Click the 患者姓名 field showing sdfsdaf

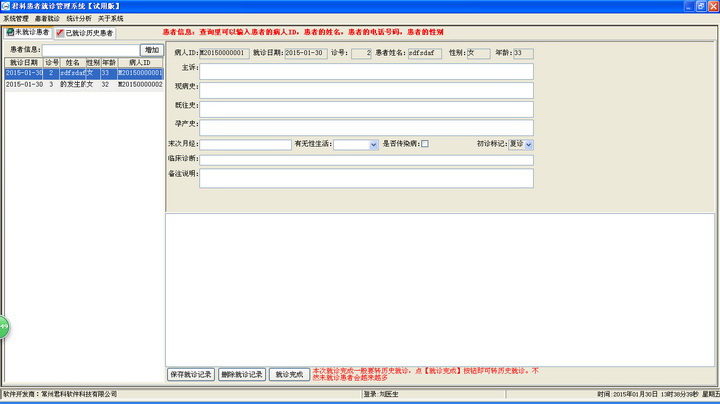click(425, 53)
